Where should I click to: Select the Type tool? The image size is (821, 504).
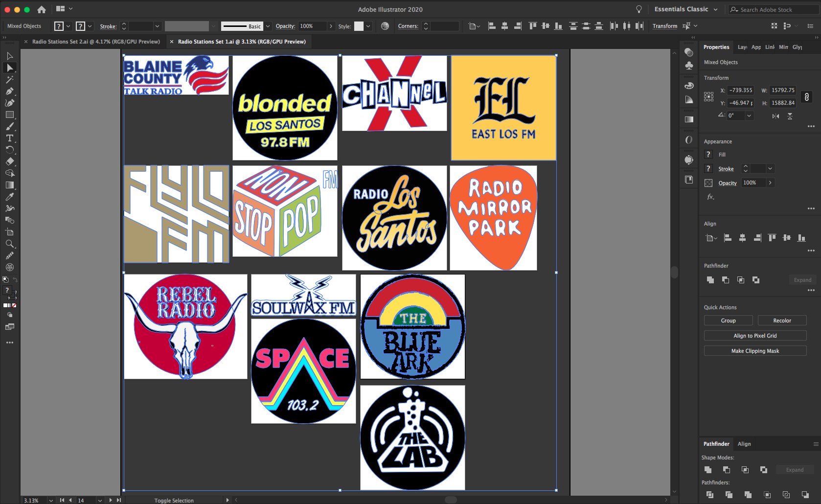[x=10, y=138]
